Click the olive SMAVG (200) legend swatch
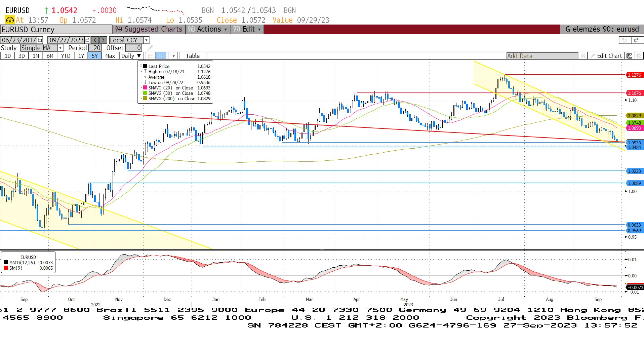This screenshot has width=644, height=344. coord(145,99)
